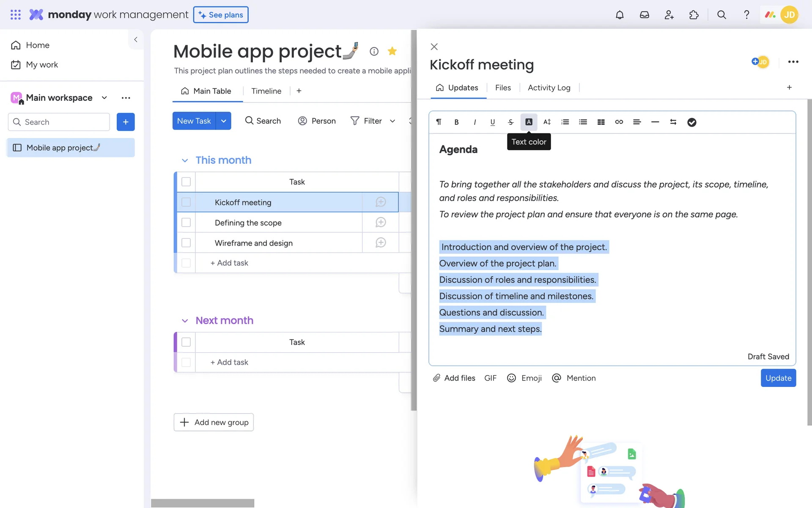Select Wireframe and design row checkbox
Viewport: 812px width, 508px height.
[186, 243]
